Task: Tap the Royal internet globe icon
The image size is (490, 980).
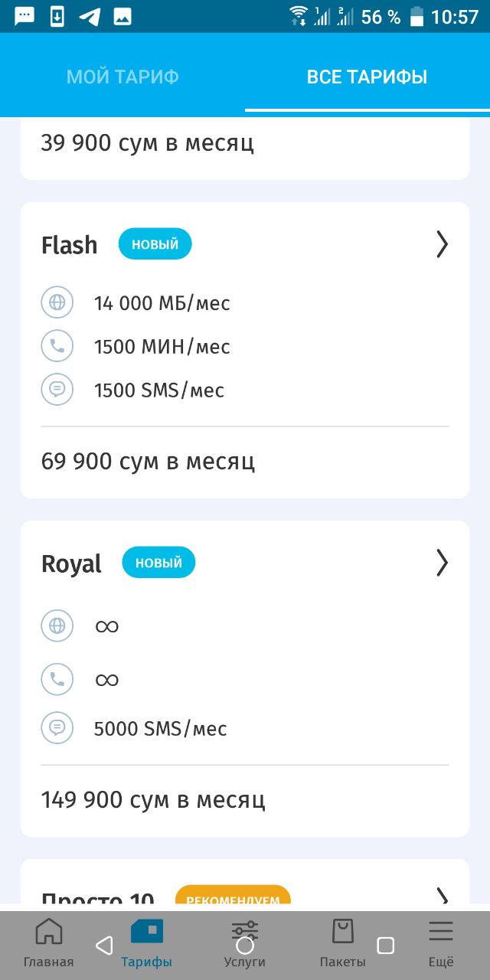Action: (x=57, y=626)
